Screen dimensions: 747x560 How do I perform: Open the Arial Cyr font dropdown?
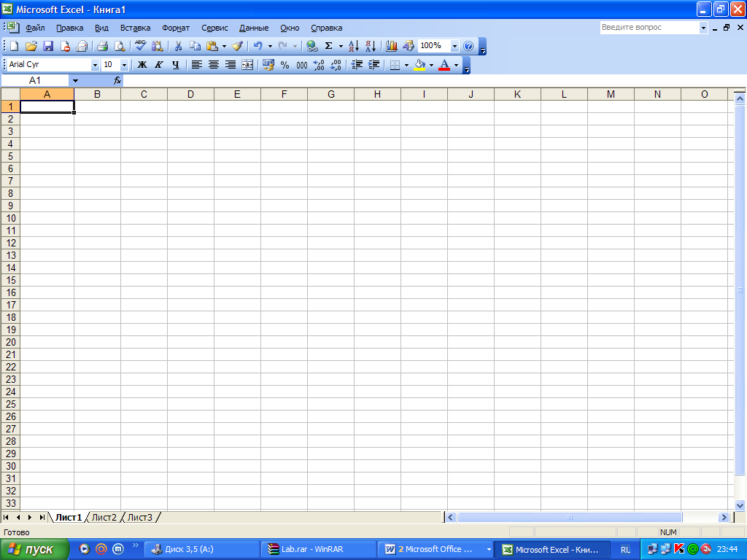(95, 65)
